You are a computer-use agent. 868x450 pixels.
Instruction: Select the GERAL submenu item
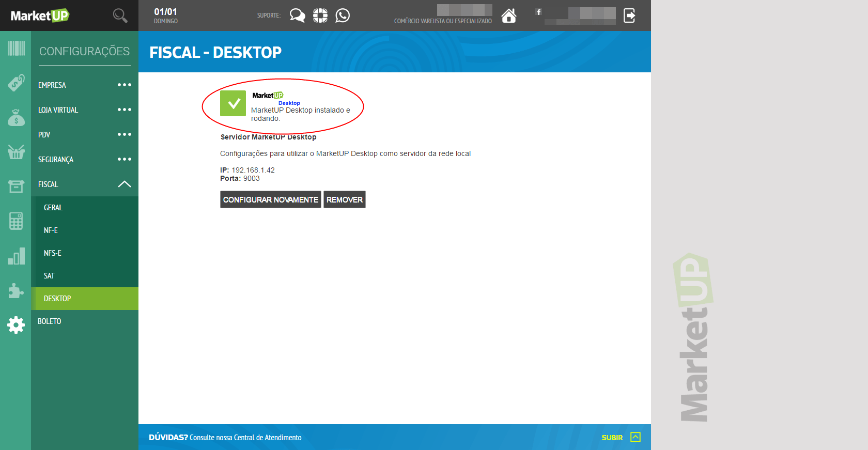(x=85, y=208)
